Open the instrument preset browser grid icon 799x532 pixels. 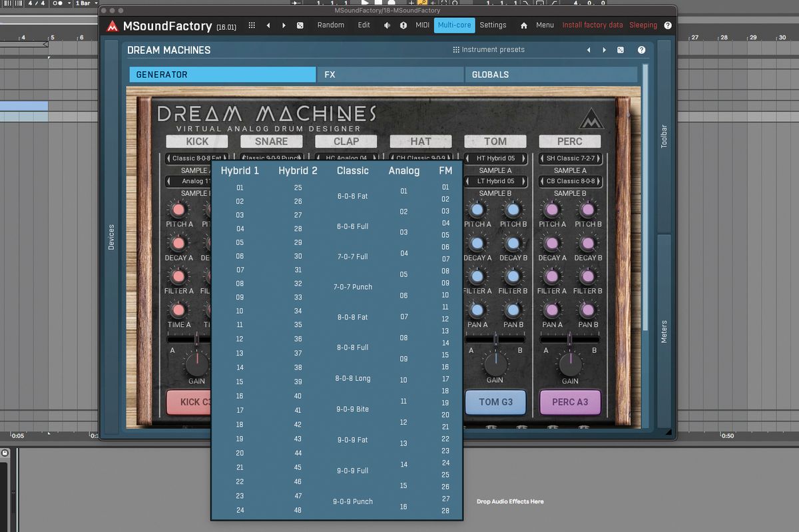pyautogui.click(x=252, y=25)
